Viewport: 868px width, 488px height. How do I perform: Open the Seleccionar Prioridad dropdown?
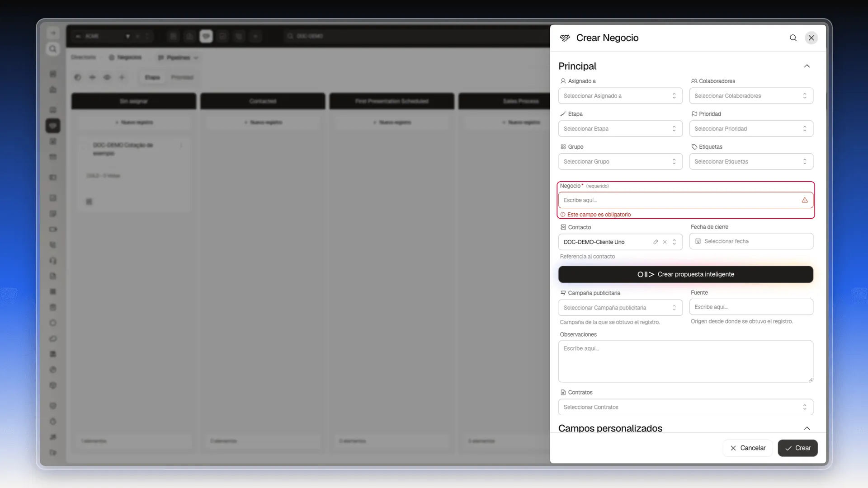click(x=751, y=129)
